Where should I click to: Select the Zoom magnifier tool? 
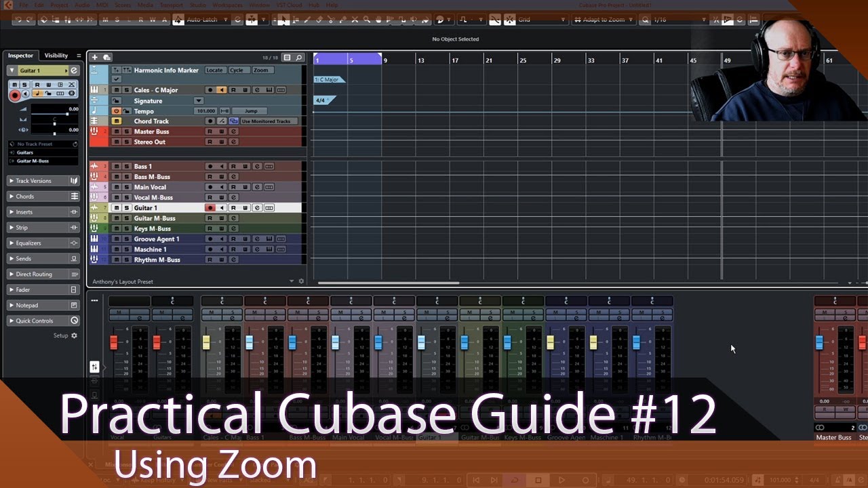tap(367, 20)
